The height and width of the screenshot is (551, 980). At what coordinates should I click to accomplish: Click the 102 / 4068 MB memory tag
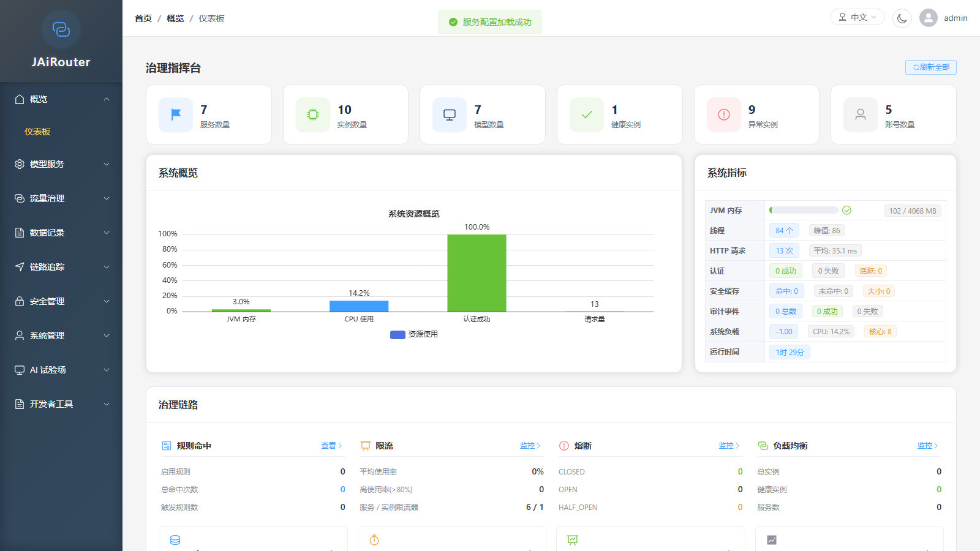913,211
